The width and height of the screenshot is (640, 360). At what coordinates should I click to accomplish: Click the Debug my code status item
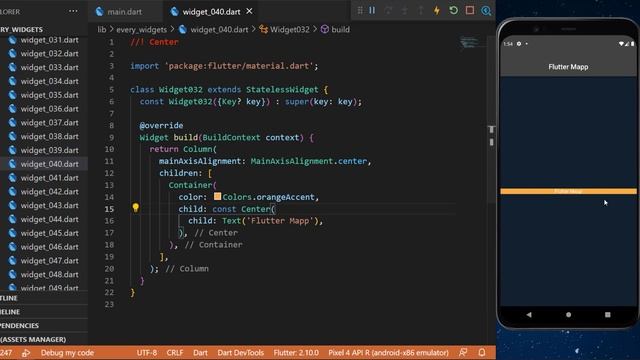click(x=67, y=353)
